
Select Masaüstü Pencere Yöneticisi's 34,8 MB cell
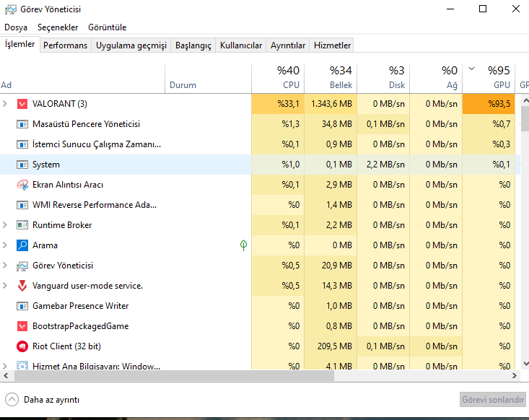[x=331, y=124]
